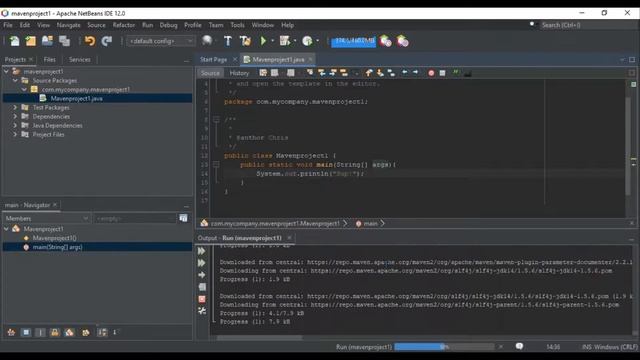Image resolution: width=640 pixels, height=360 pixels.
Task: Toggle Show Static Members filter in Navigator
Action: pyautogui.click(x=40, y=332)
